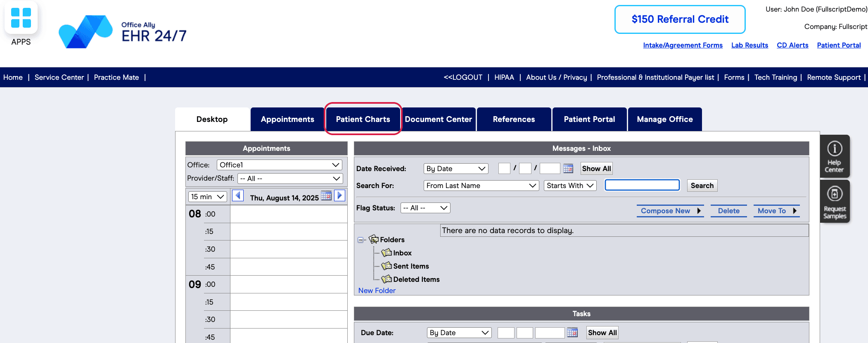Image resolution: width=868 pixels, height=343 pixels.
Task: Open the Lab Results link
Action: (x=750, y=45)
